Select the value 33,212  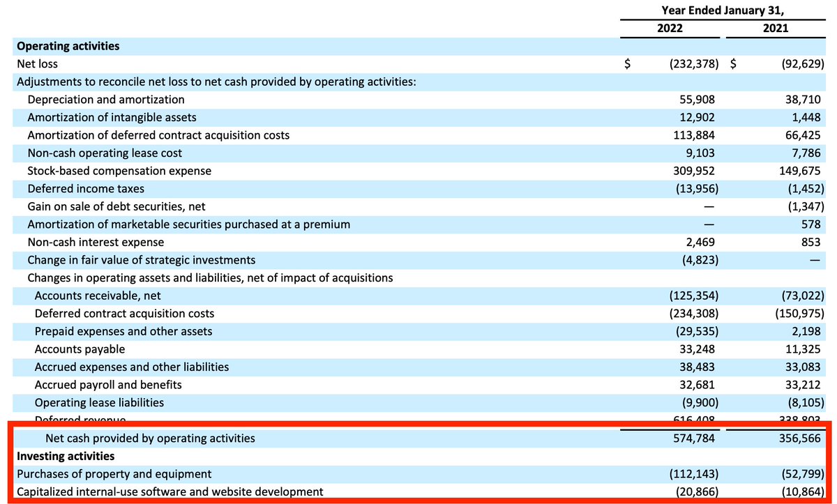tap(803, 385)
